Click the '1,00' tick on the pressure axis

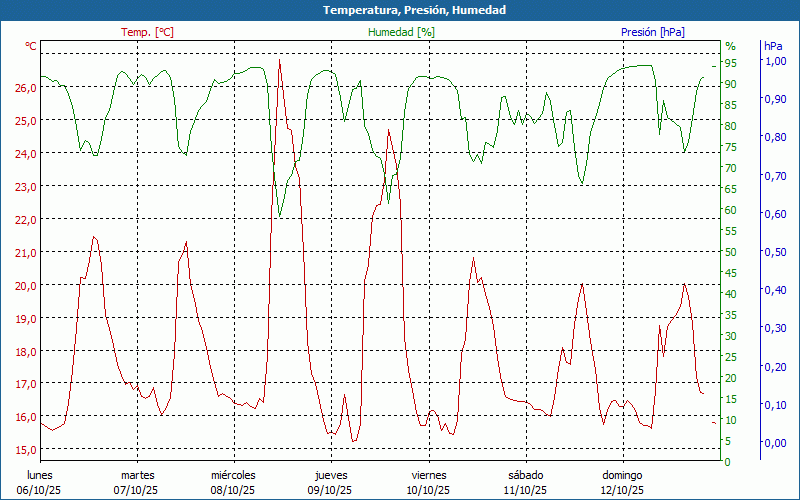775,62
